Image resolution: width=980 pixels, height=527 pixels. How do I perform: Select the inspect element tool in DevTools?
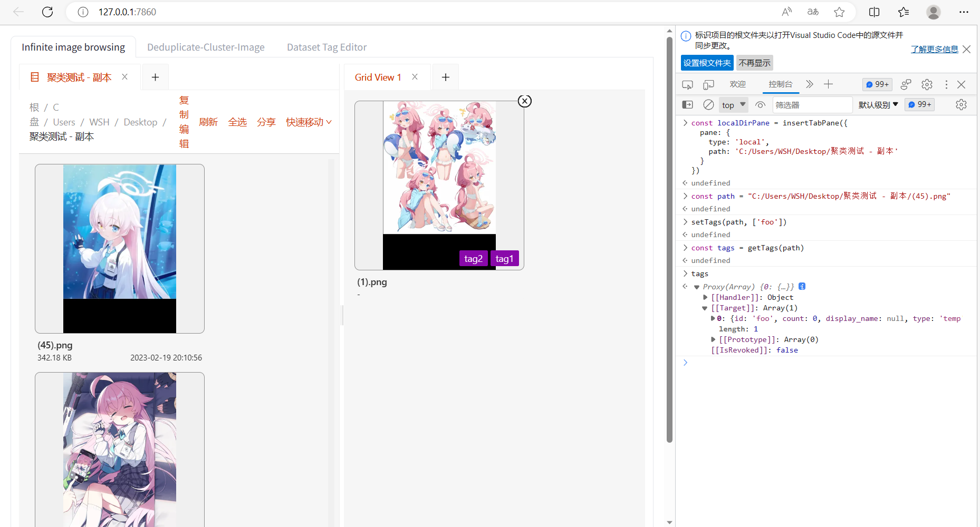[x=687, y=84]
